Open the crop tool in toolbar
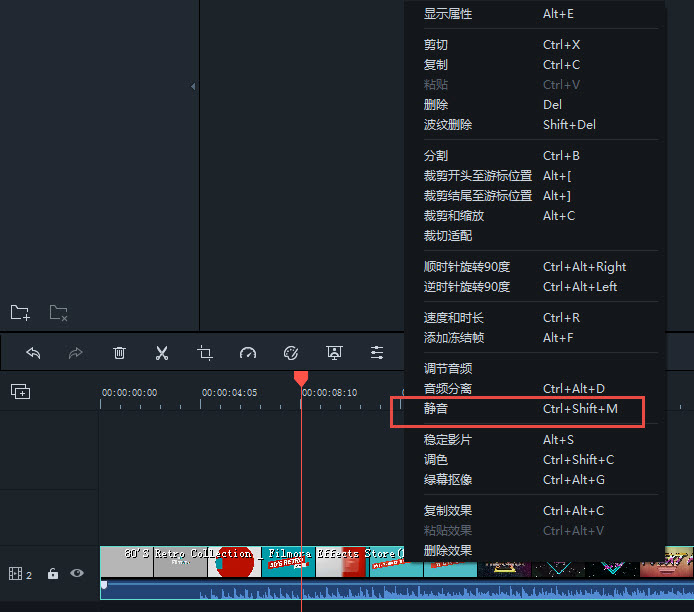The height and width of the screenshot is (612, 694). (x=205, y=353)
